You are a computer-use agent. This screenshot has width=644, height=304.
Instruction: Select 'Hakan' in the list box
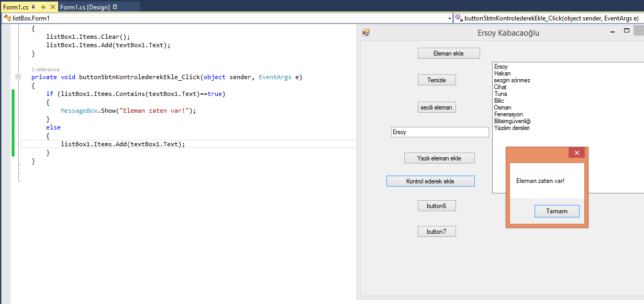tap(502, 73)
